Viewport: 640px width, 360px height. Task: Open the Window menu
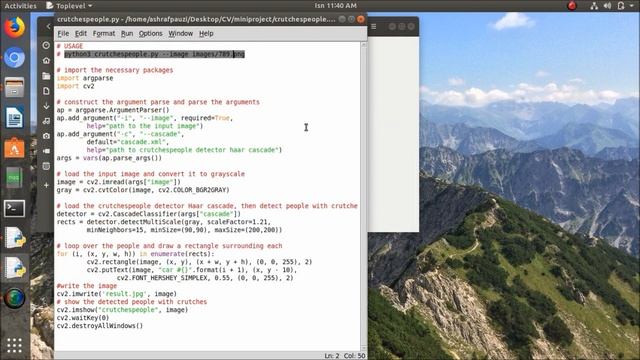[x=180, y=33]
